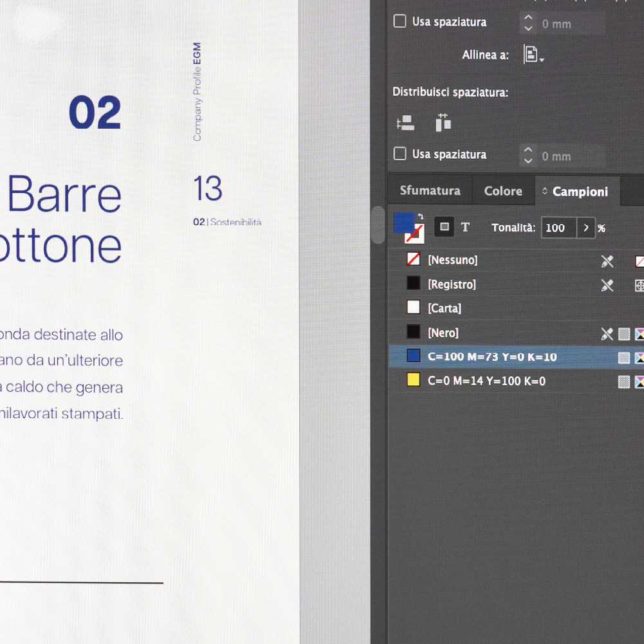
Task: Click distribute vertical spacing icon
Action: point(405,123)
